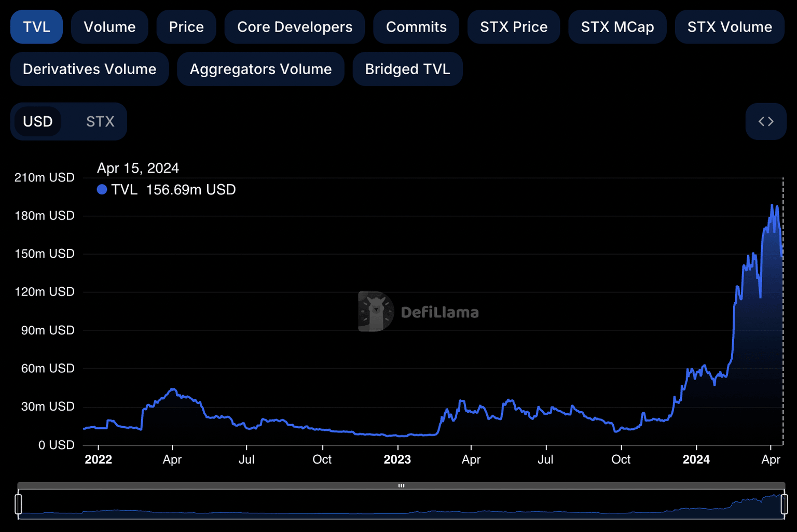
Task: Click the Apr 15, 2024 tooltip date
Action: pyautogui.click(x=138, y=168)
